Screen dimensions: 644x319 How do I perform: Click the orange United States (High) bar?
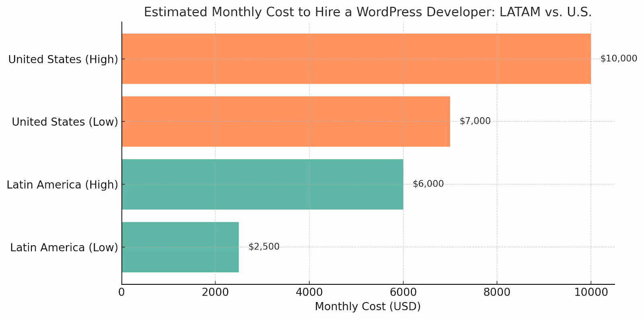(x=356, y=59)
